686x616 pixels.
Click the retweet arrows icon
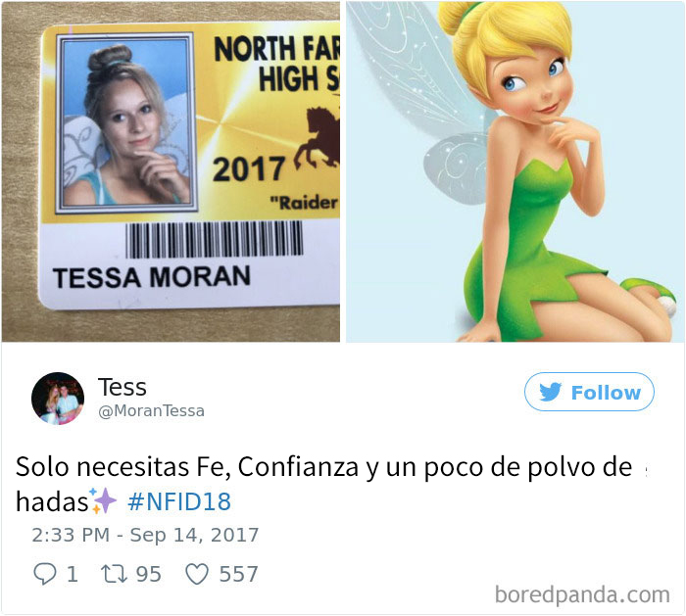tap(114, 574)
